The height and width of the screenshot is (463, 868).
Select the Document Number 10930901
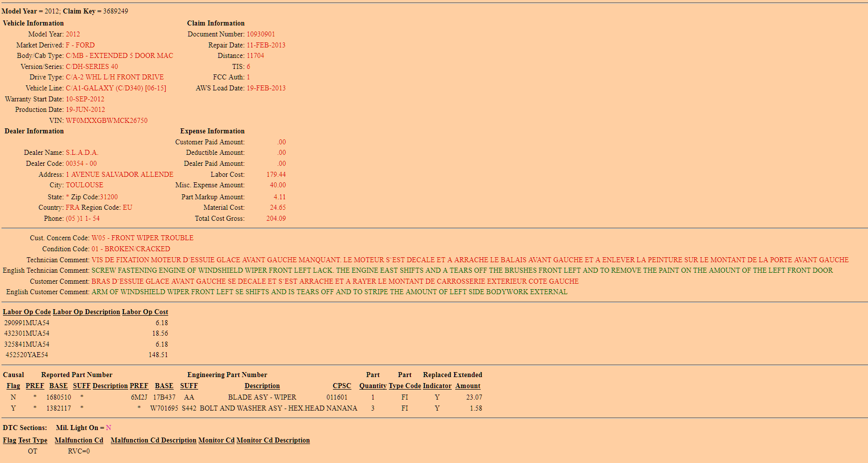261,34
